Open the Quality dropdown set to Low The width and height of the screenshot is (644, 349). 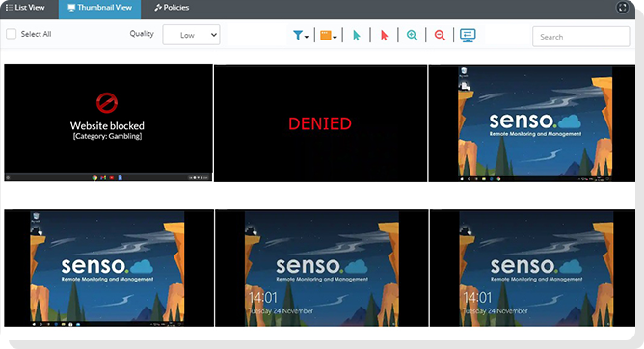192,35
